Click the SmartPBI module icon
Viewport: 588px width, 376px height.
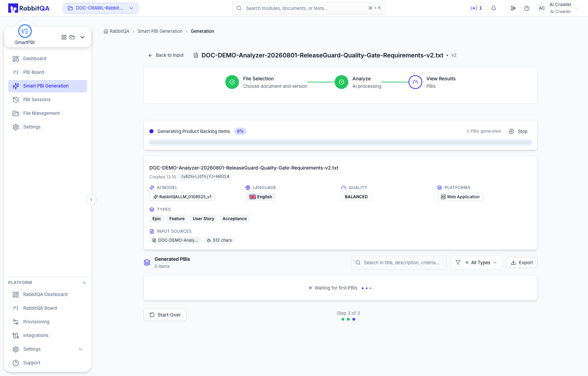(x=25, y=31)
